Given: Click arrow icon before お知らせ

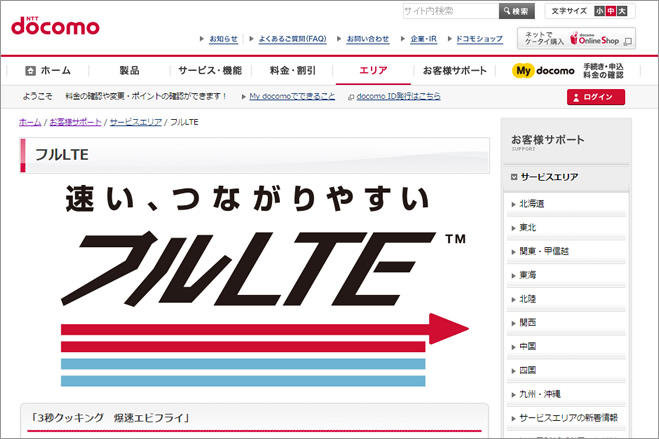Looking at the screenshot, I should click(202, 39).
